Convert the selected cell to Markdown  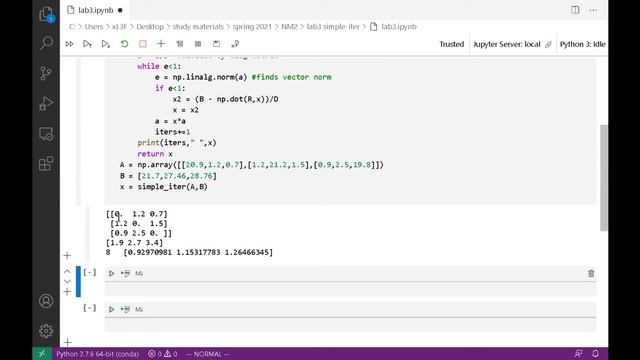tap(139, 273)
